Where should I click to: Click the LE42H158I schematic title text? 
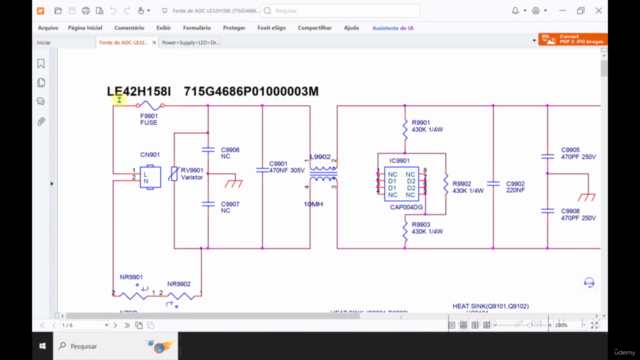[139, 91]
